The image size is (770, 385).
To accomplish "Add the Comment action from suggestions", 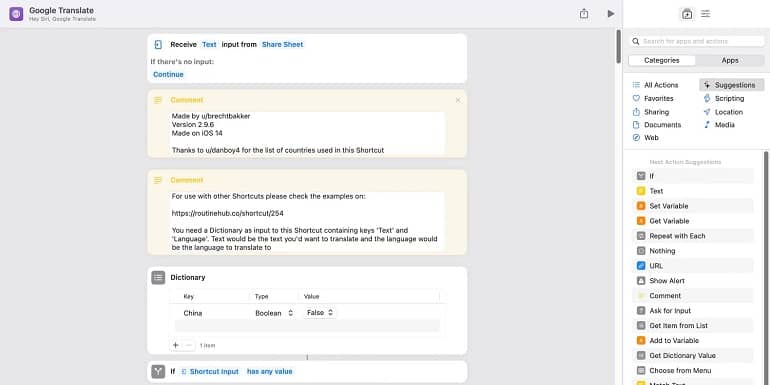I will point(692,296).
